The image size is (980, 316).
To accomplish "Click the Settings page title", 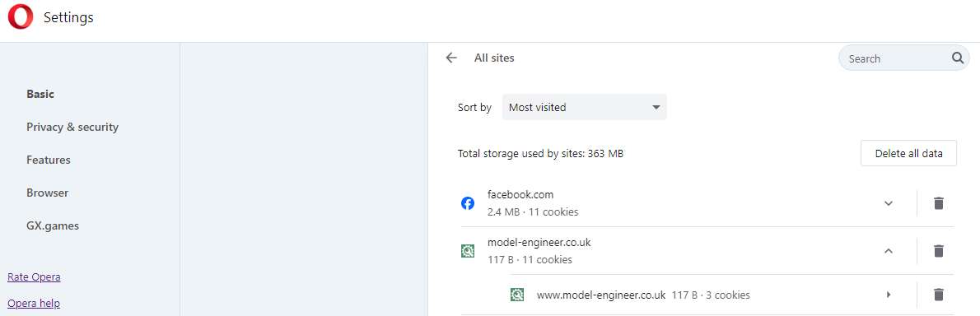I will coord(68,17).
